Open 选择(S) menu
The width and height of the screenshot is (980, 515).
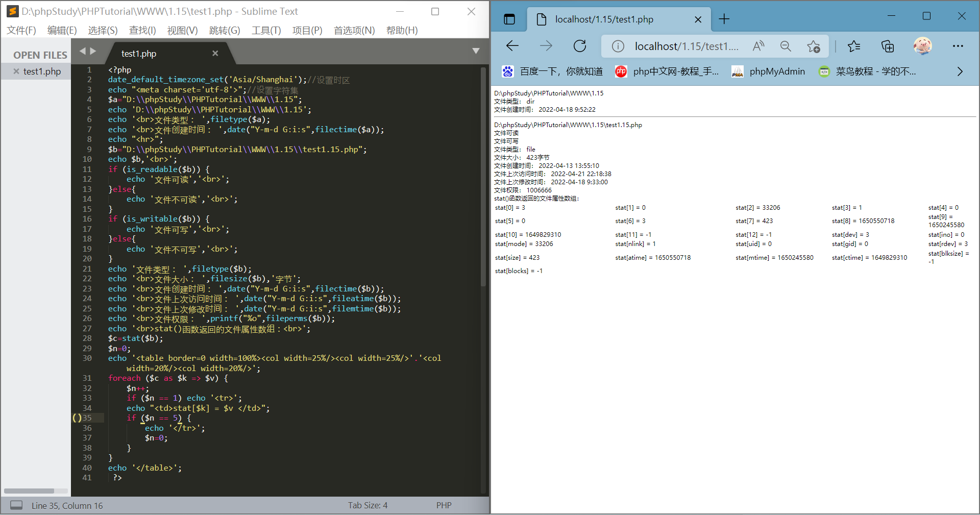(x=103, y=31)
